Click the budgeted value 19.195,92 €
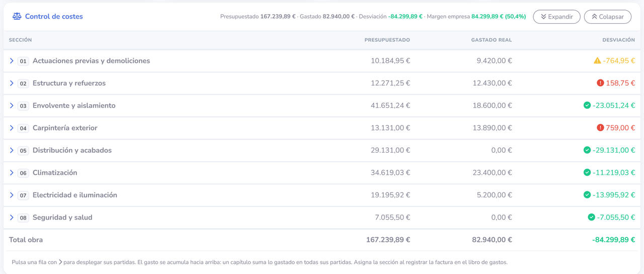The height and width of the screenshot is (274, 644). coord(390,195)
